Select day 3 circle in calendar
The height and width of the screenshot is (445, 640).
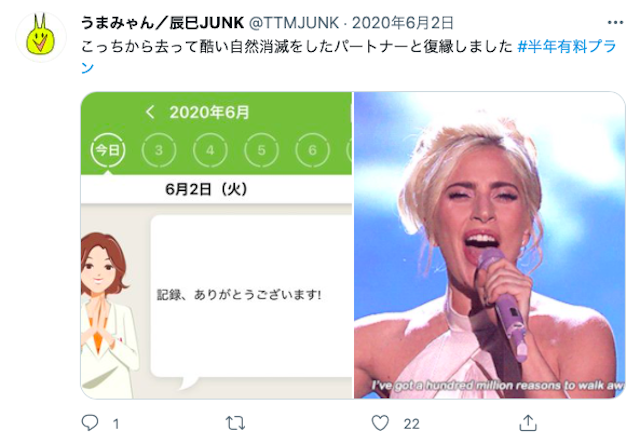(x=159, y=150)
